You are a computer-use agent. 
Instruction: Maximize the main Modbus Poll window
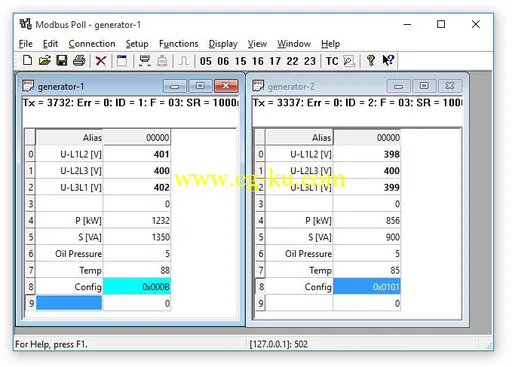(x=441, y=24)
